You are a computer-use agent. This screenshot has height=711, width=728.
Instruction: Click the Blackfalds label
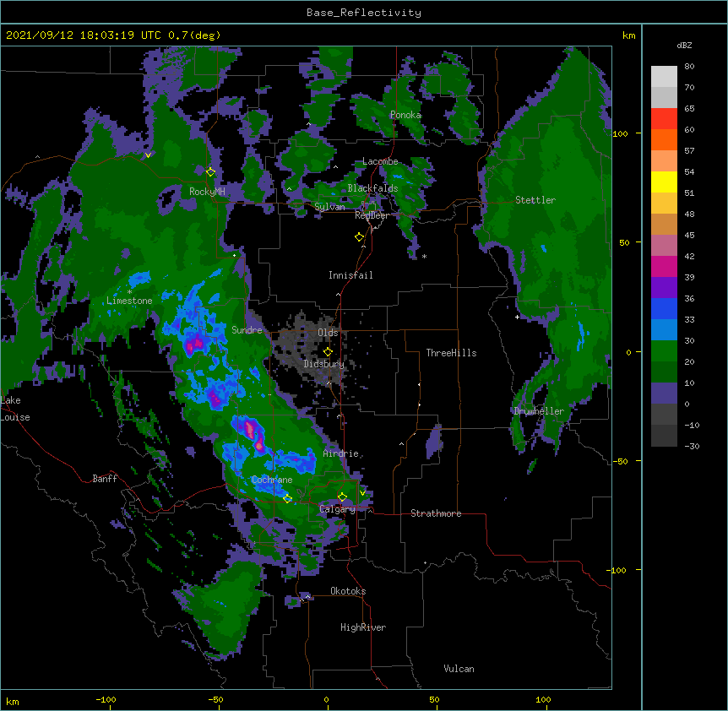[x=372, y=188]
